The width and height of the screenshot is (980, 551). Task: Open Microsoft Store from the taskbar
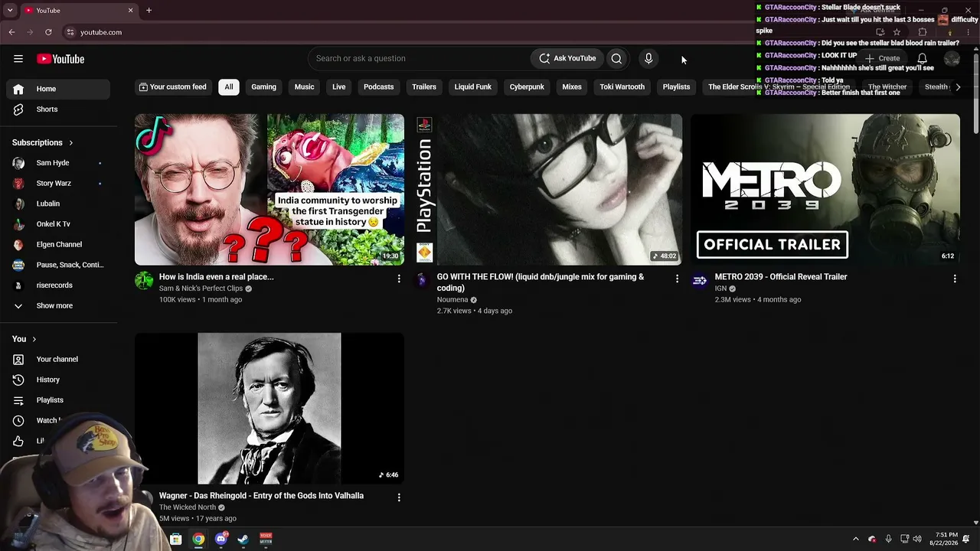tap(176, 539)
